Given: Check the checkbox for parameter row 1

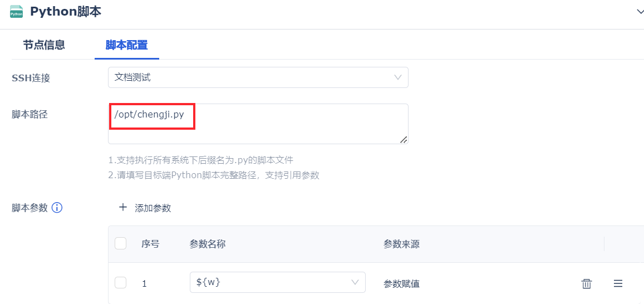Looking at the screenshot, I should 120,283.
